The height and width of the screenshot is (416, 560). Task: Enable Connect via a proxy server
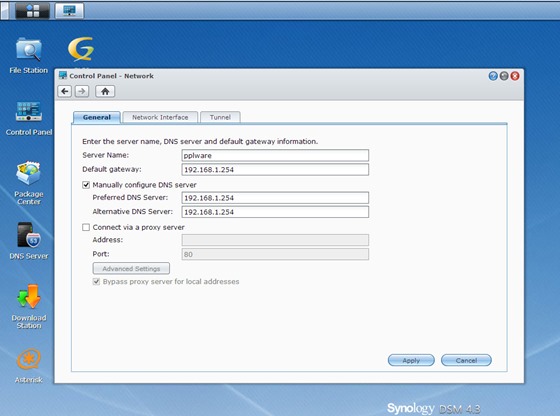point(86,227)
